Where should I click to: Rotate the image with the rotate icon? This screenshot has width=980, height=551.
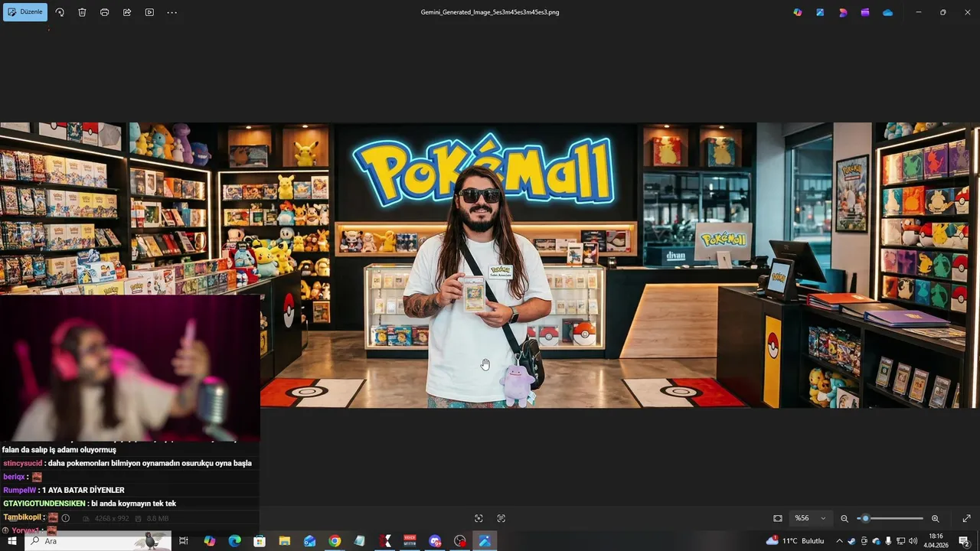coord(60,12)
